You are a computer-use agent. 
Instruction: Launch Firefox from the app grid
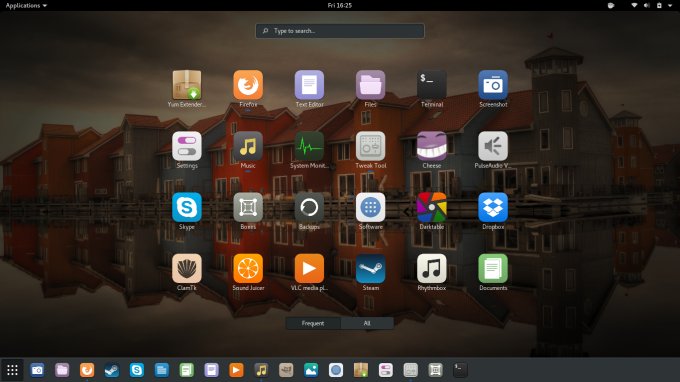pyautogui.click(x=248, y=85)
